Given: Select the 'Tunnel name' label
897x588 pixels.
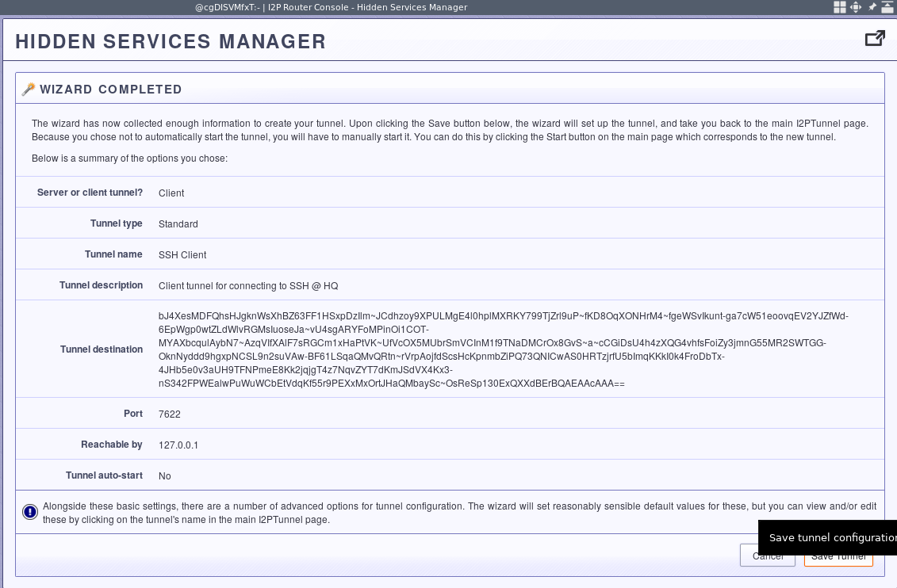Looking at the screenshot, I should pos(113,254).
